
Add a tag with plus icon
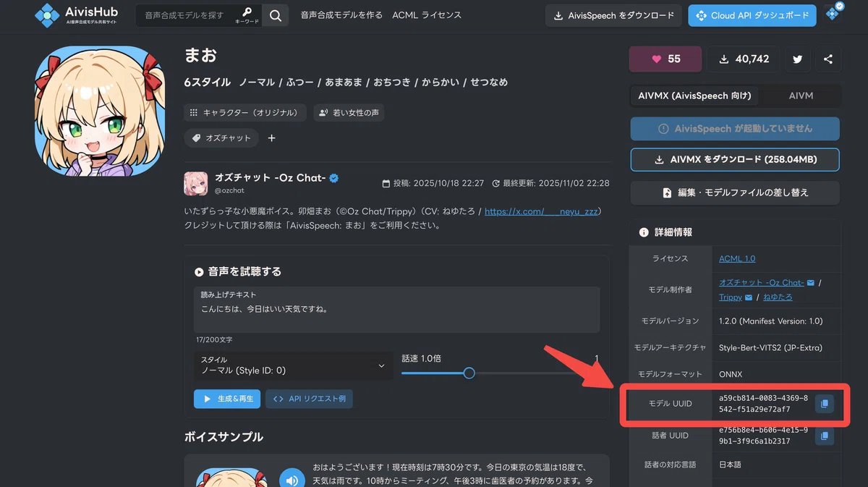tap(272, 137)
